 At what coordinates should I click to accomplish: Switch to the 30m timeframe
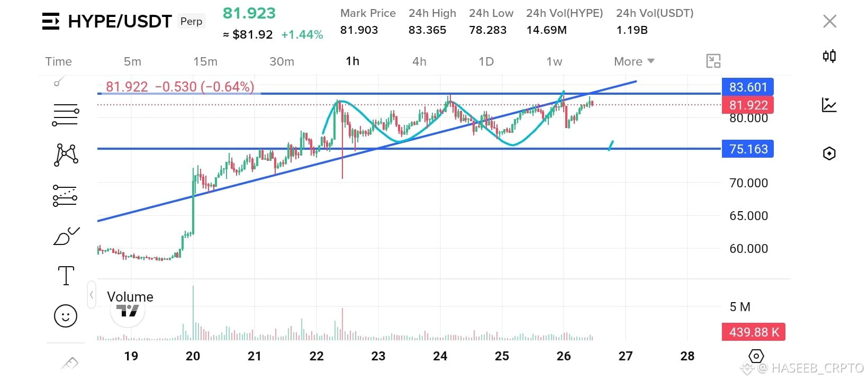(x=282, y=61)
